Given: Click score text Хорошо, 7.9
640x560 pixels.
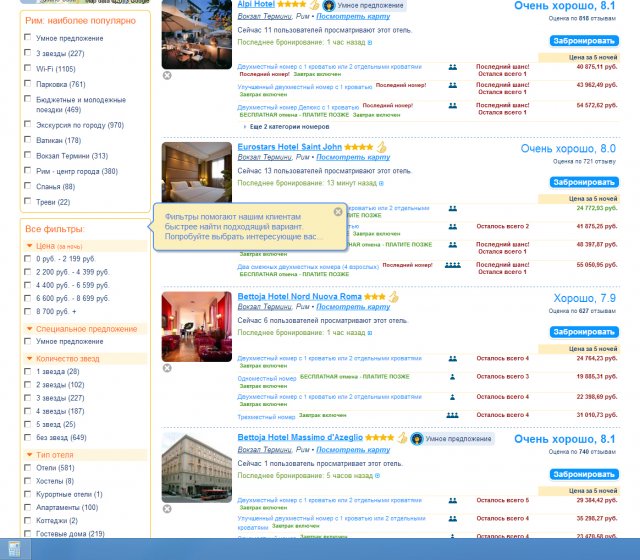Looking at the screenshot, I should click(584, 298).
